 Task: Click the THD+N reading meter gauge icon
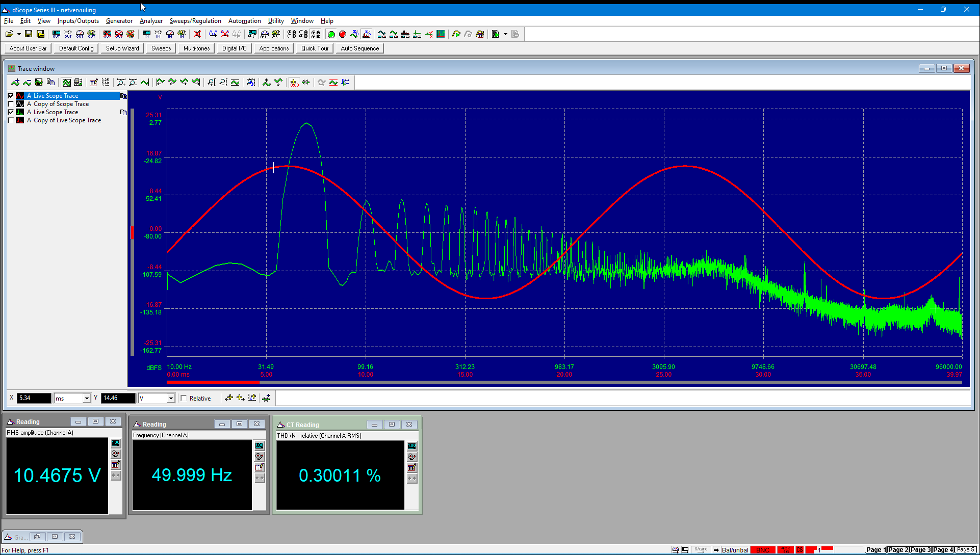tap(412, 457)
